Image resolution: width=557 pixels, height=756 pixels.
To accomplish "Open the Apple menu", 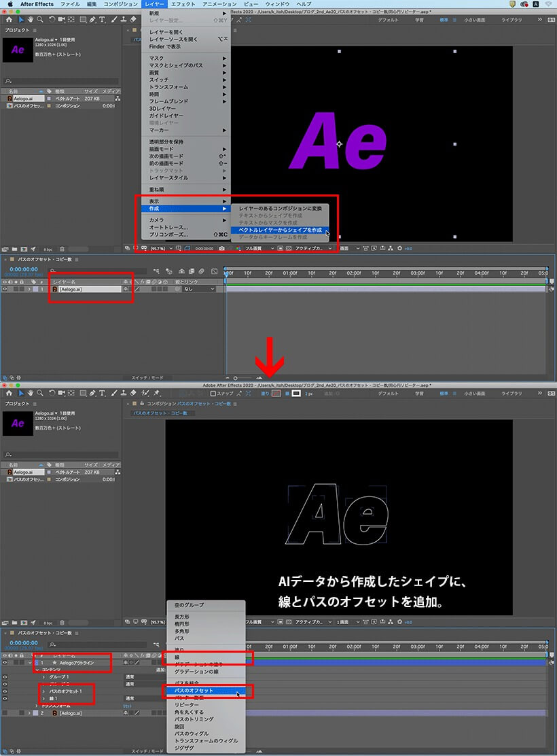I will [10, 4].
